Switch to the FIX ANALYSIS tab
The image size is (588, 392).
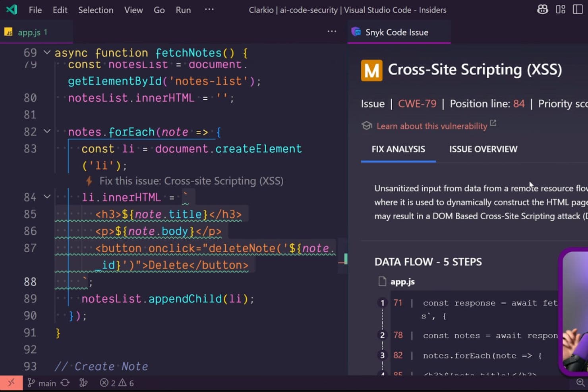point(398,149)
